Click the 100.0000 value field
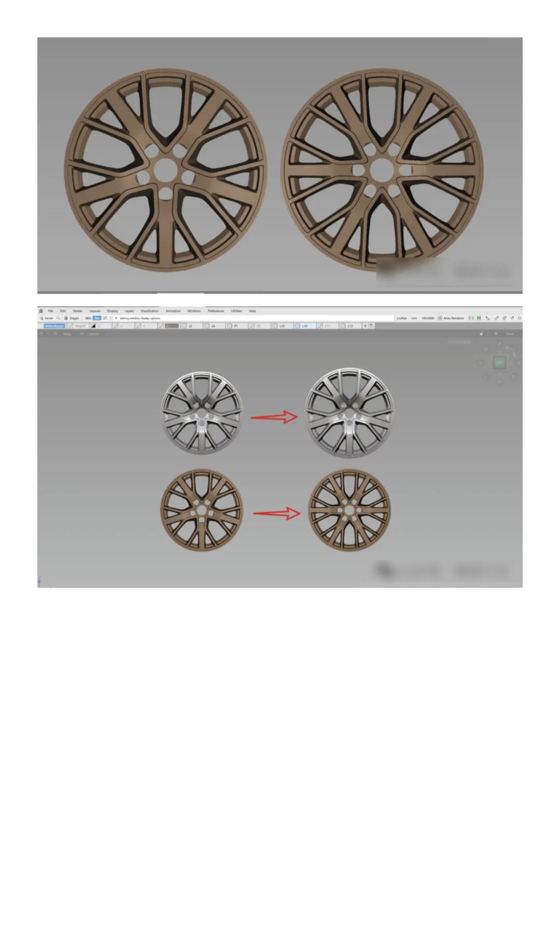560x934 pixels. click(x=428, y=318)
